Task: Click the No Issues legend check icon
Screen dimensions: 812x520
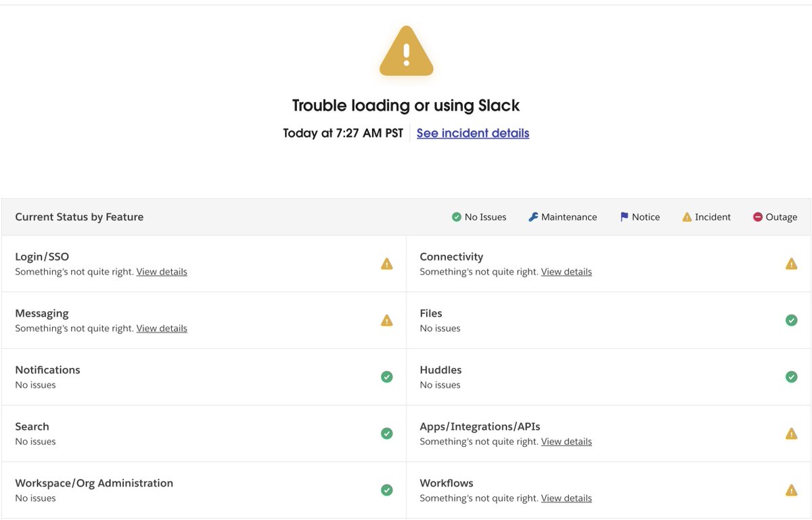Action: [456, 217]
